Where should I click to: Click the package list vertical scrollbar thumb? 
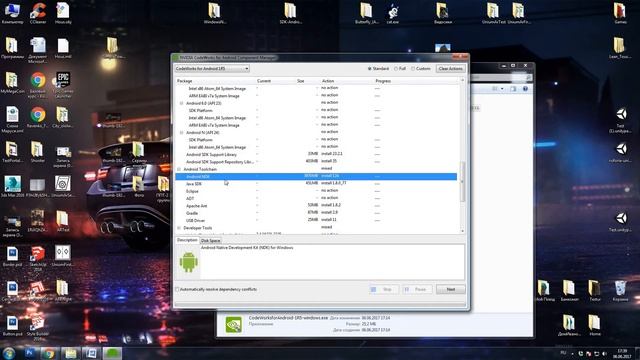point(462,182)
